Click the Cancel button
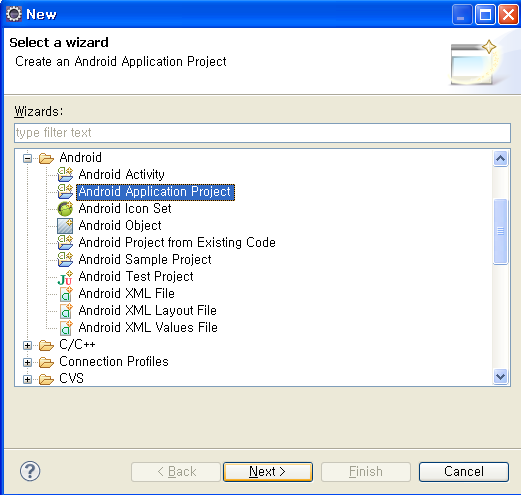The width and height of the screenshot is (521, 495). click(464, 472)
